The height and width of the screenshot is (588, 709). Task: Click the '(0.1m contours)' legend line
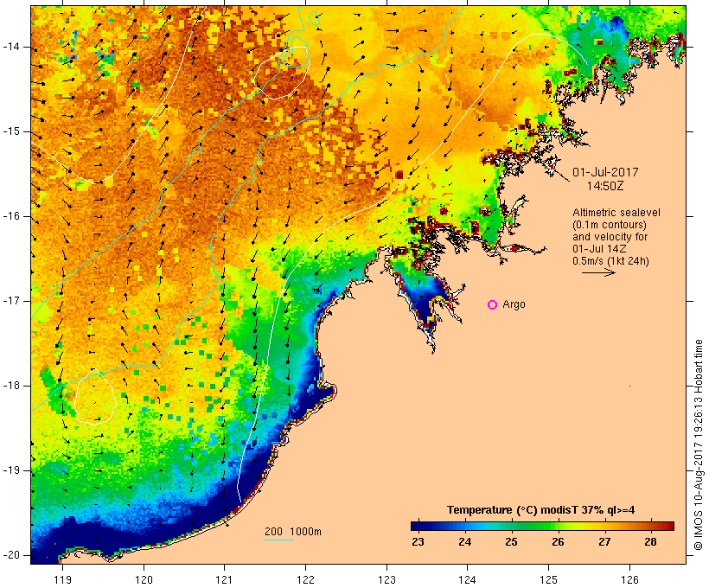[610, 225]
